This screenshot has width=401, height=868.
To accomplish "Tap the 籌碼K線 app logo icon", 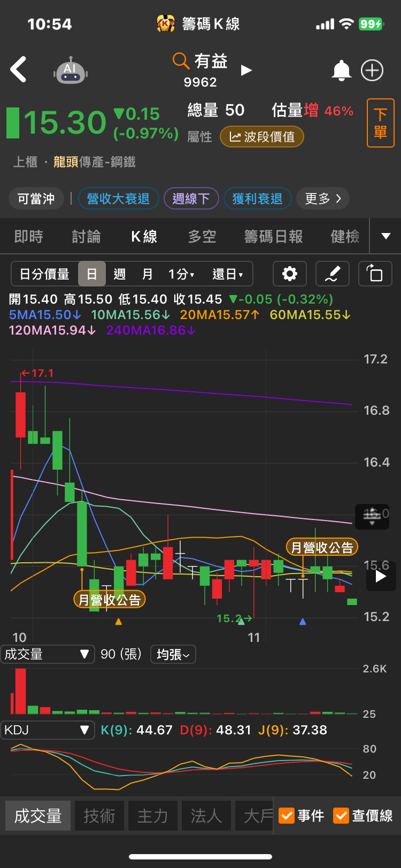I will click(x=166, y=24).
